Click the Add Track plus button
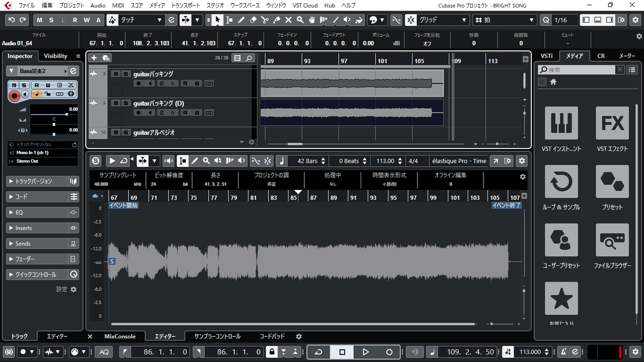 94,58
